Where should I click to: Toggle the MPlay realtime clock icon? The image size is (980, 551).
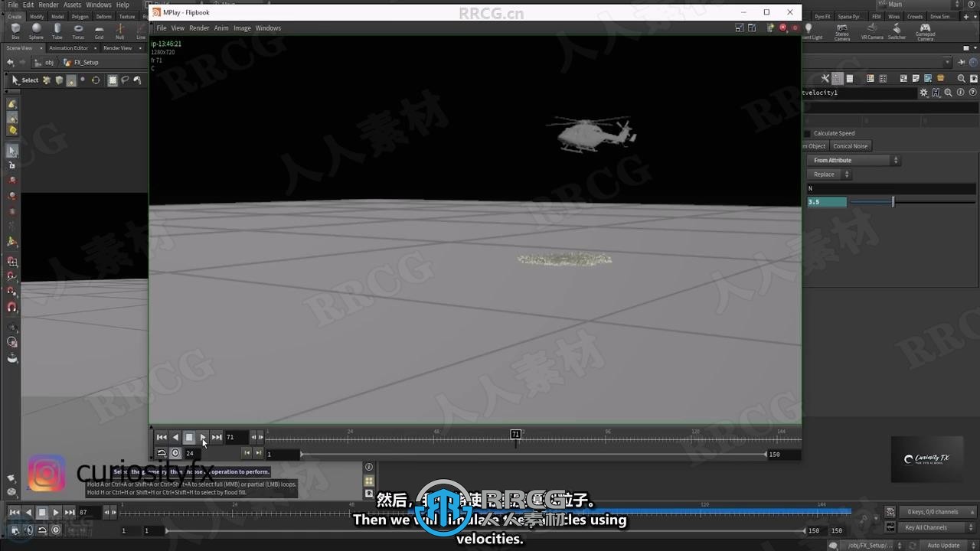pos(175,453)
